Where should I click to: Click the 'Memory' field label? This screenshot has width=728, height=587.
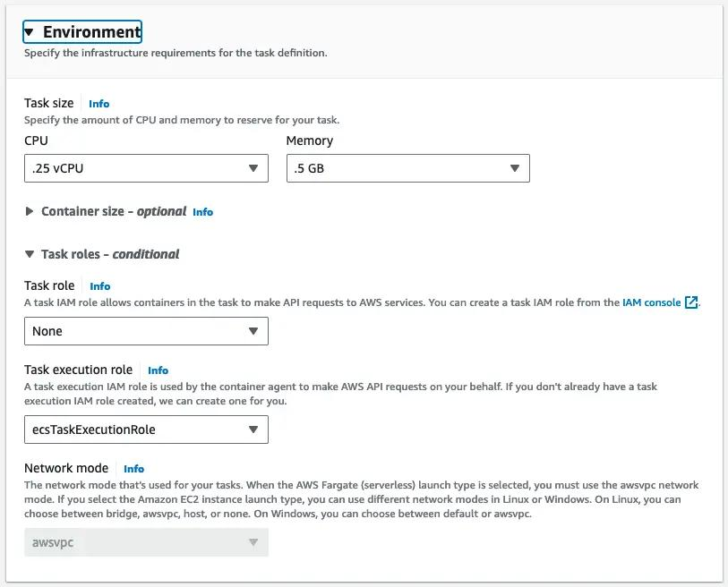pyautogui.click(x=310, y=140)
